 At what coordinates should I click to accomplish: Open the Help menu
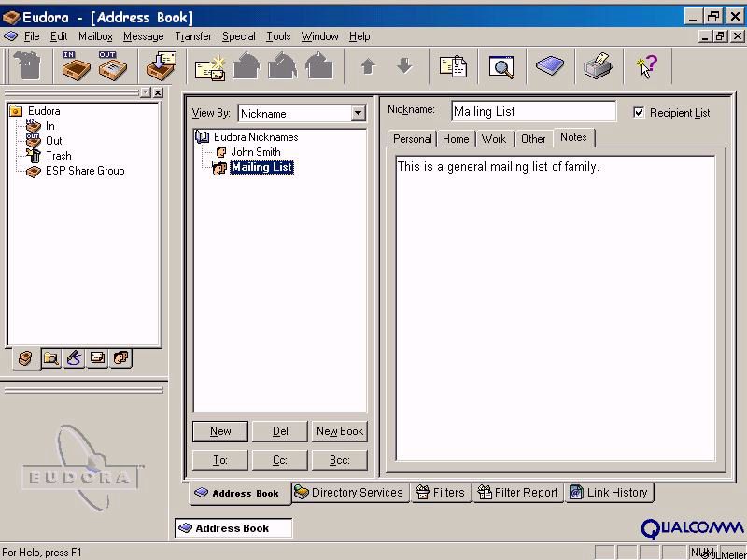pyautogui.click(x=359, y=36)
